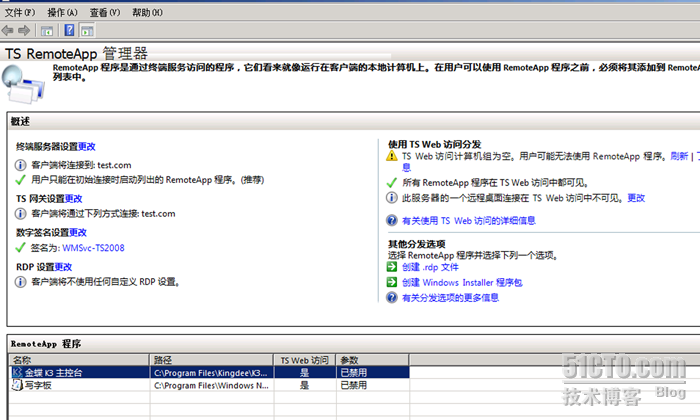Click green arrow icon beside 创建 .rdp 文件

pyautogui.click(x=392, y=267)
